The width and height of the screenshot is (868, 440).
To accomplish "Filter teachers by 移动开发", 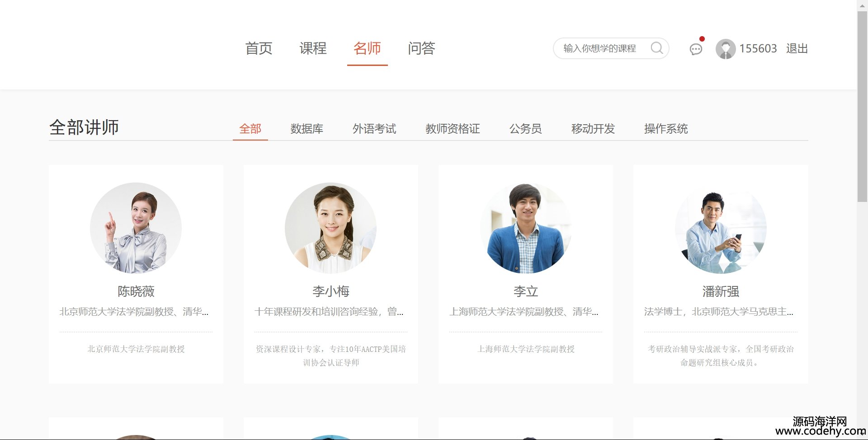I will tap(593, 129).
